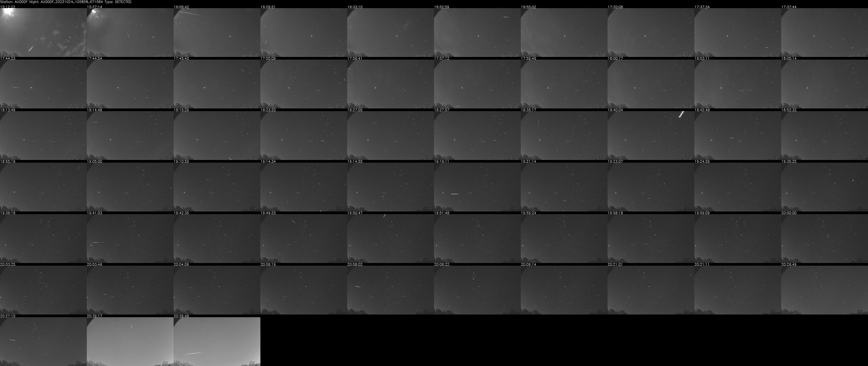The width and height of the screenshot is (868, 366).
Task: Open the bright 20:39:17 dawn frame
Action: pyautogui.click(x=130, y=341)
